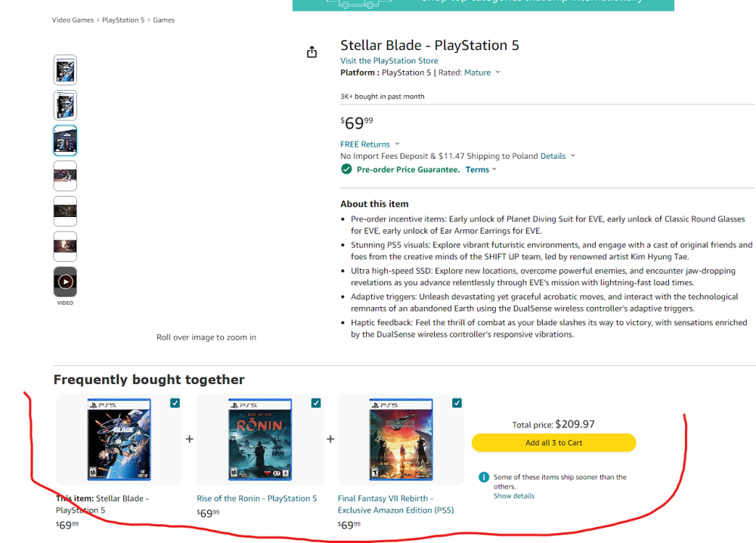
Task: Go to Video Games breadcrumb
Action: pyautogui.click(x=73, y=20)
